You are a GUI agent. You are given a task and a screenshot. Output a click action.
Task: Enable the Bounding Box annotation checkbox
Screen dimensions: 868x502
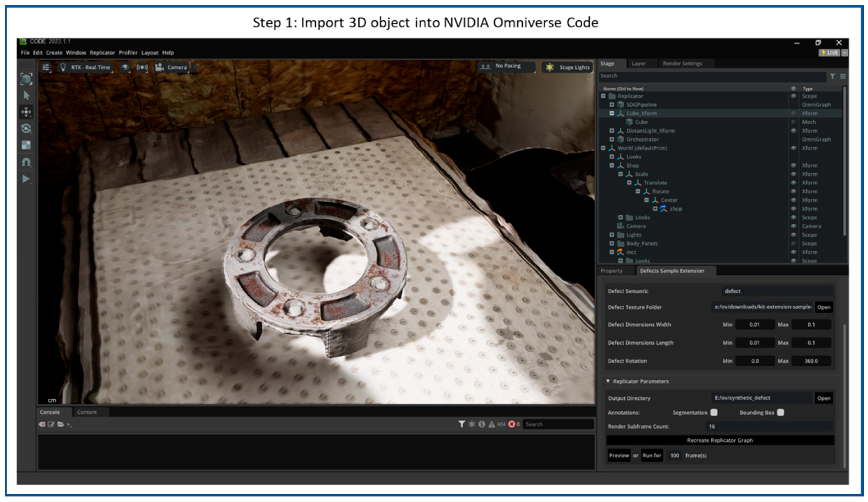tap(781, 413)
